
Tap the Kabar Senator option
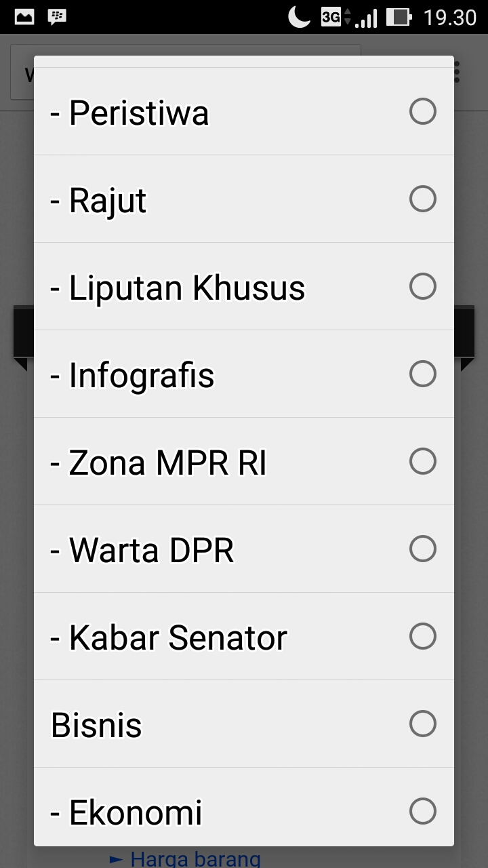169,637
